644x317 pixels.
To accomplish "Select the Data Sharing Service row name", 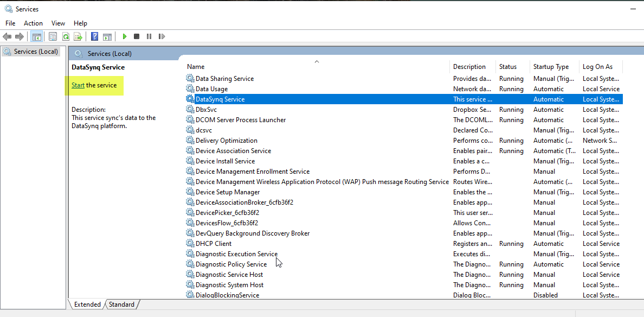I will [x=224, y=79].
